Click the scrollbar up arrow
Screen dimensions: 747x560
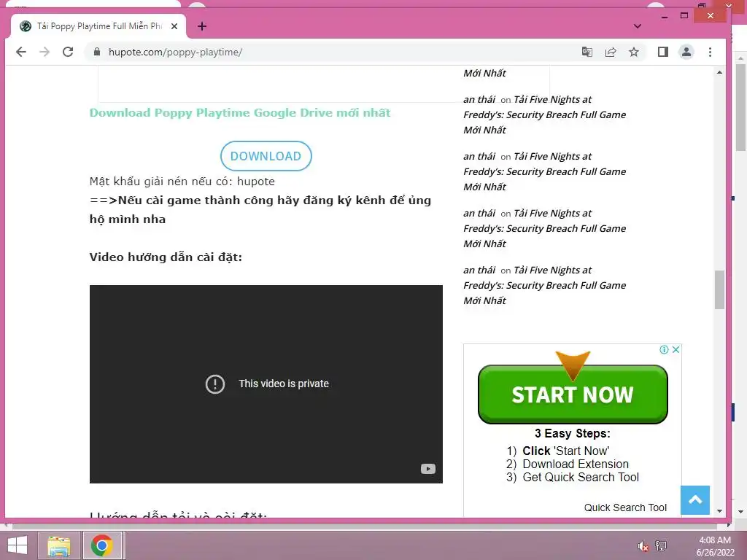pos(719,72)
